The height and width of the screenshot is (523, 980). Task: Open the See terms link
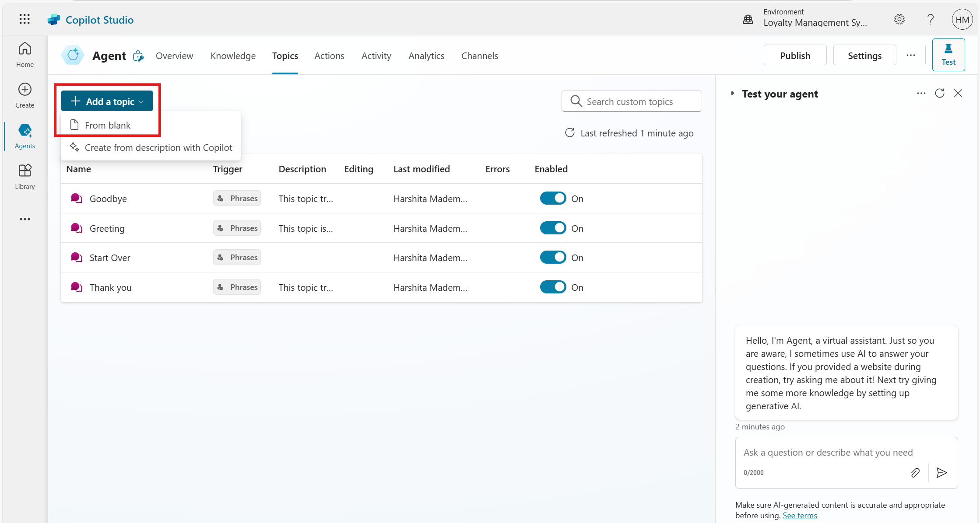800,516
